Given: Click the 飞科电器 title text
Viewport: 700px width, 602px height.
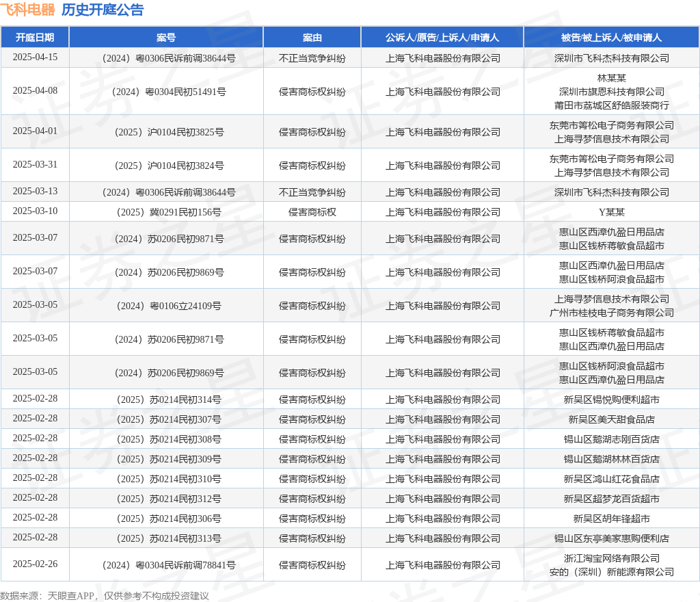Looking at the screenshot, I should pyautogui.click(x=27, y=10).
